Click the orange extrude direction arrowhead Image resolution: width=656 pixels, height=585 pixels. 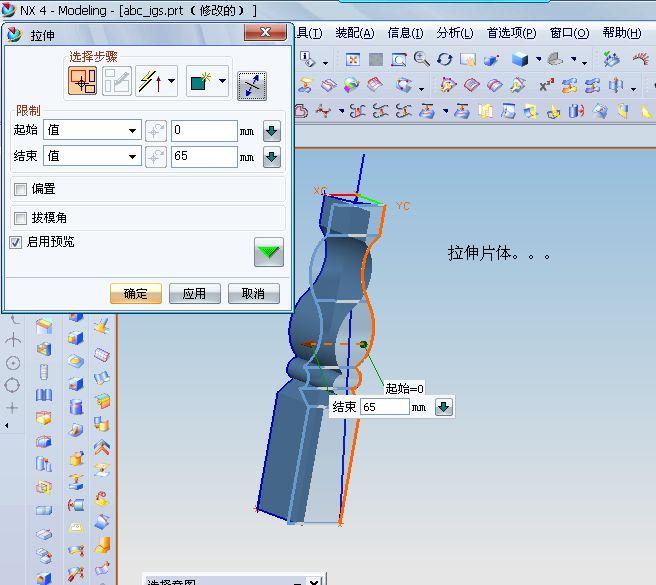308,345
